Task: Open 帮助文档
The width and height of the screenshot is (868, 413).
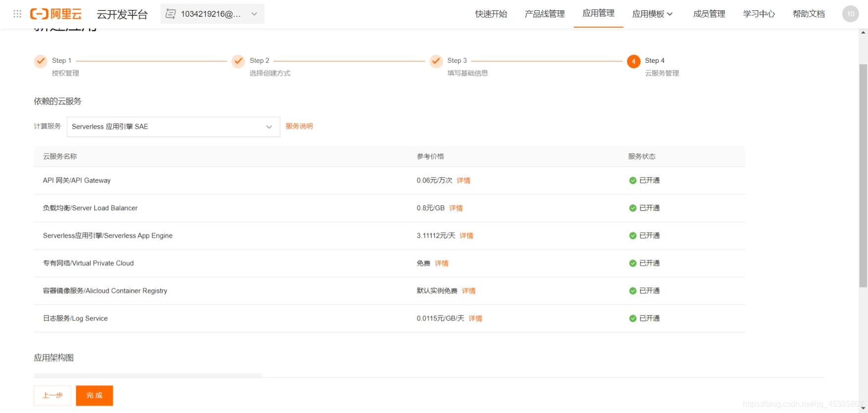Action: [x=809, y=14]
